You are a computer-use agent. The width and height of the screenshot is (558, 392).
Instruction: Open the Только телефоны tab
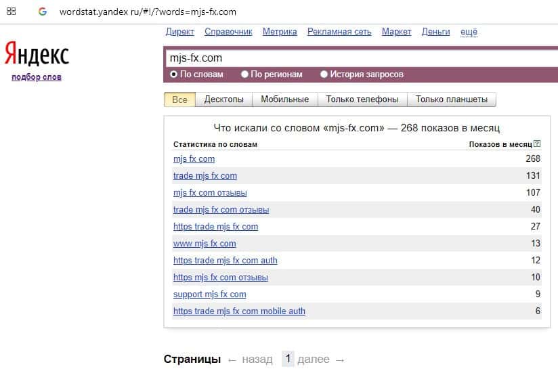point(362,100)
